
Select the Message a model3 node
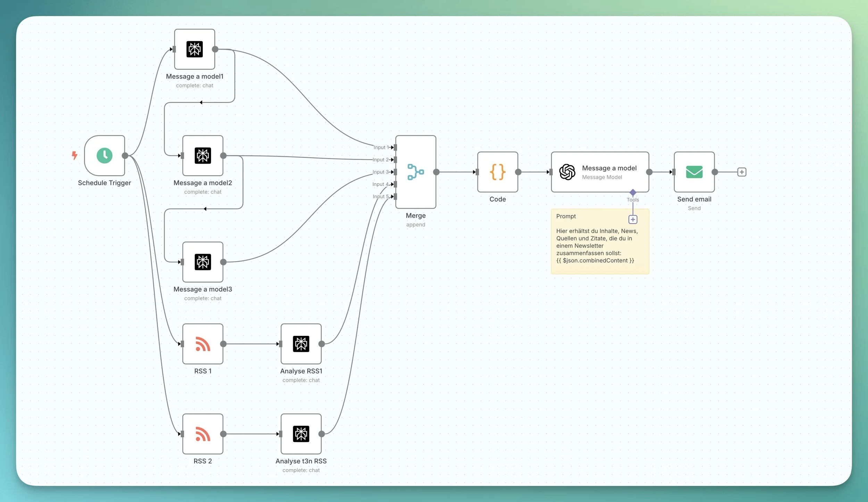coord(203,262)
